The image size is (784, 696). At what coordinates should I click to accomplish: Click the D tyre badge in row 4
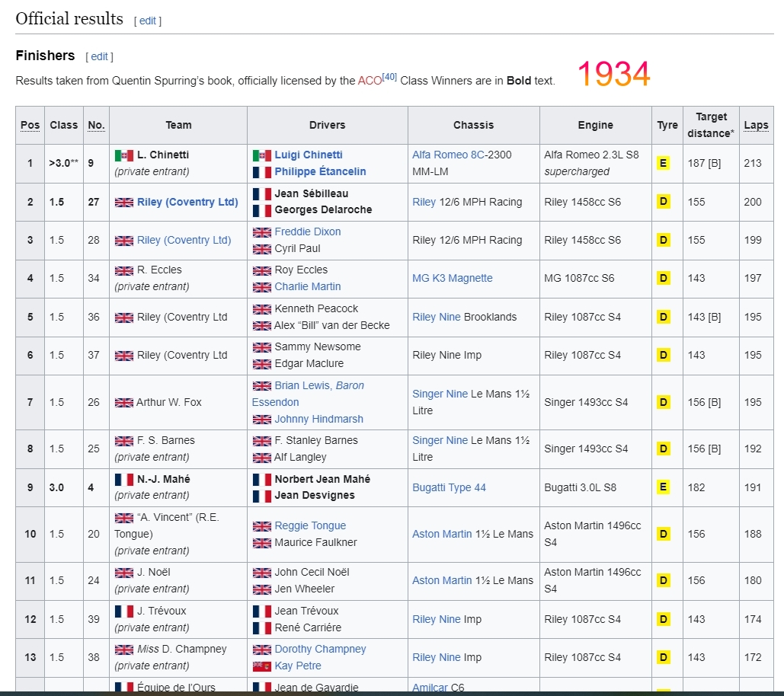pos(663,278)
